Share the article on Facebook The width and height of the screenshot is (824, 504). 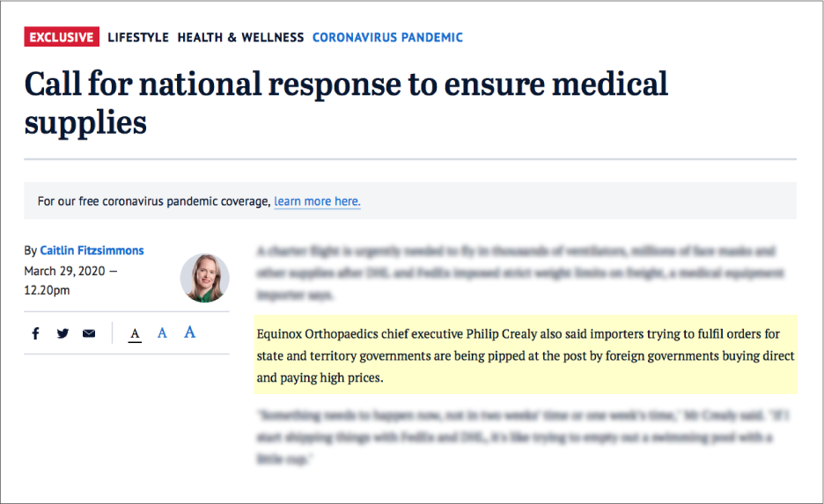coord(35,333)
